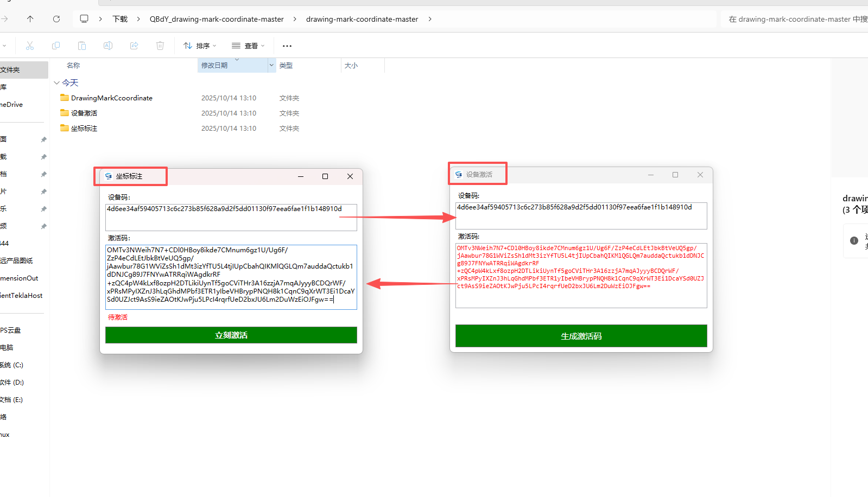Open the three-dots more options menu
868x497 pixels.
(287, 46)
